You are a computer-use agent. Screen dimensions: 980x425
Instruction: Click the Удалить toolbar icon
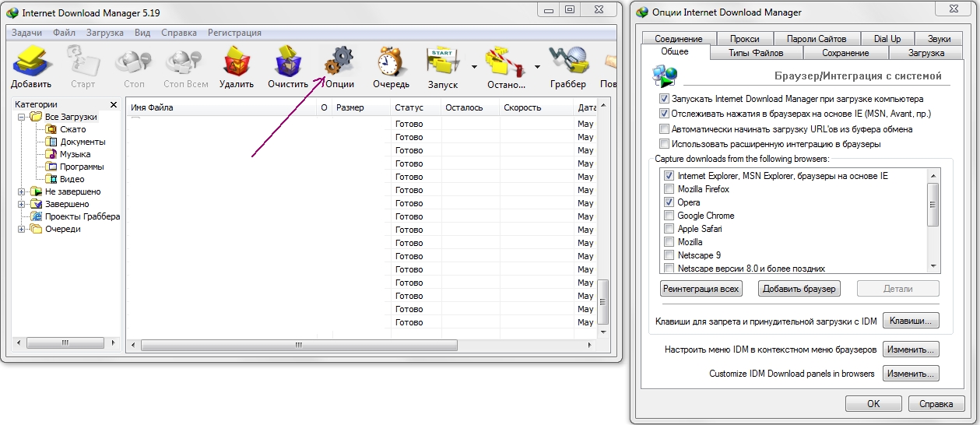237,61
